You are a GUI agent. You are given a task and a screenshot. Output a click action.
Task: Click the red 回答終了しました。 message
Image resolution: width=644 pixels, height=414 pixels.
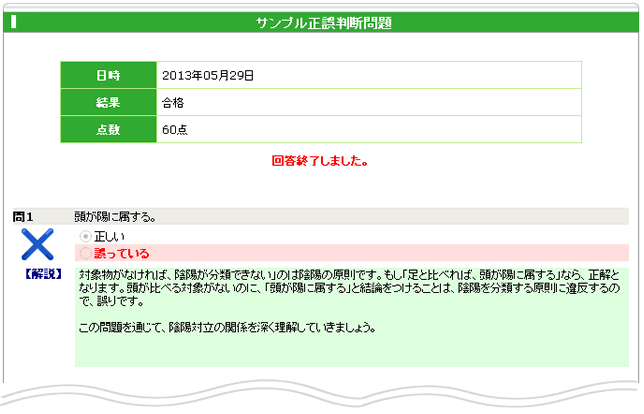tap(321, 160)
